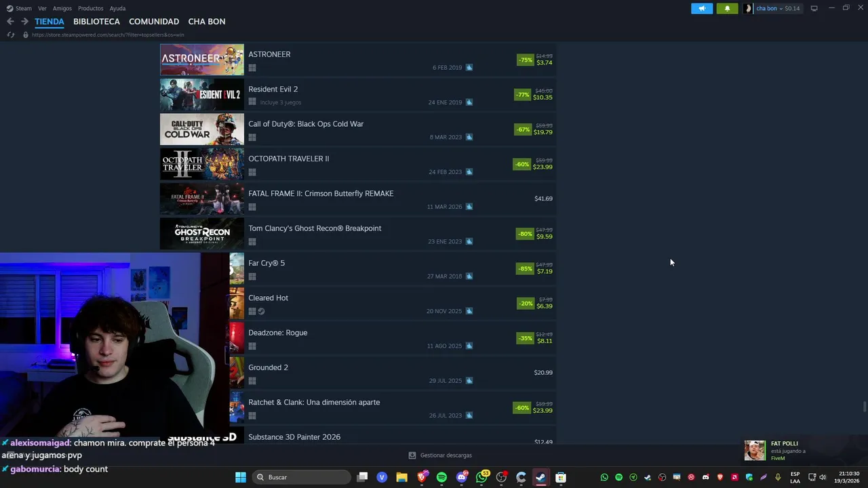Open OCTOPATH TRAVELER II listing
868x488 pixels.
tap(288, 159)
